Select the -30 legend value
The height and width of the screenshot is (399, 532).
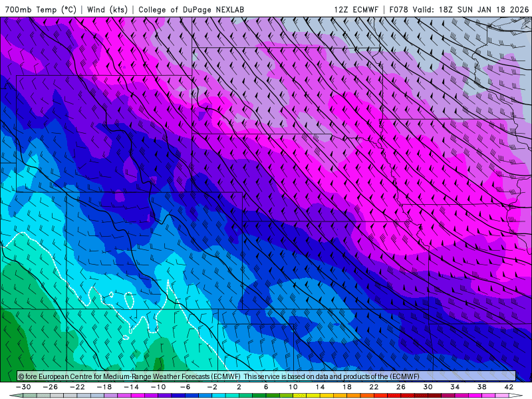click(23, 387)
